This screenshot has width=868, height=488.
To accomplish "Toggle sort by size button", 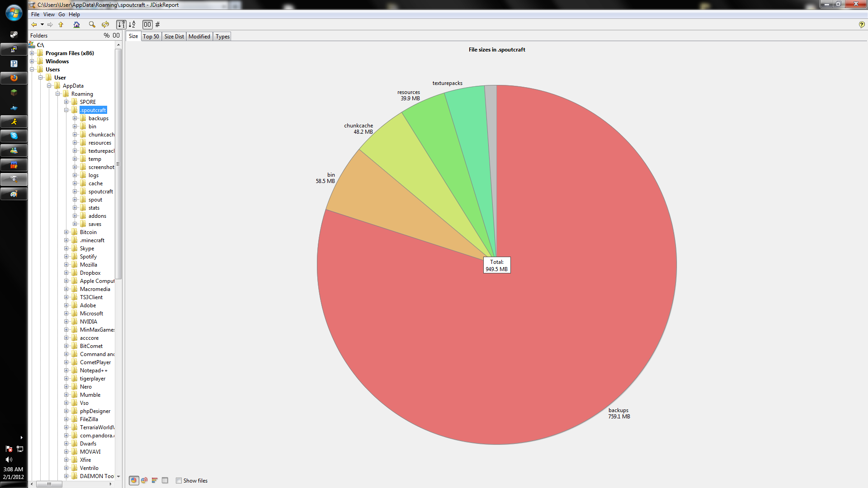I will tap(121, 24).
